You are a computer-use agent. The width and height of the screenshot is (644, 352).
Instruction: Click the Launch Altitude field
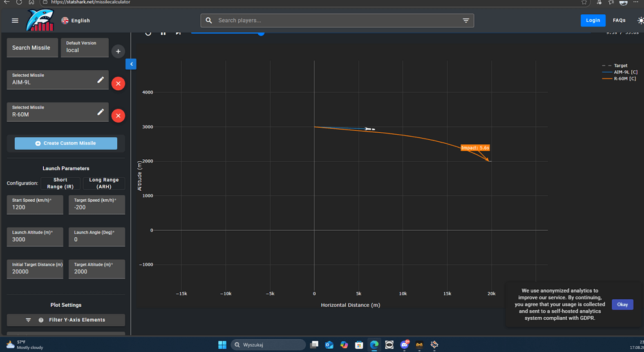coord(35,237)
